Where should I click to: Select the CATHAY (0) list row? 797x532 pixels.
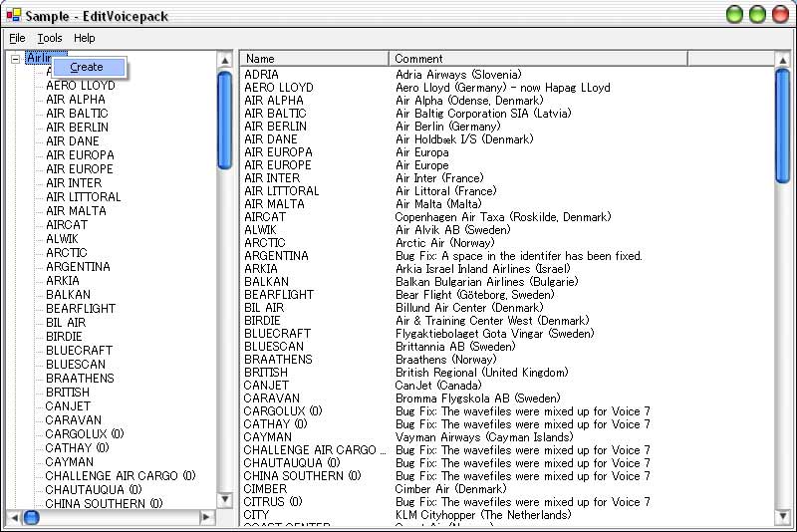click(506, 424)
